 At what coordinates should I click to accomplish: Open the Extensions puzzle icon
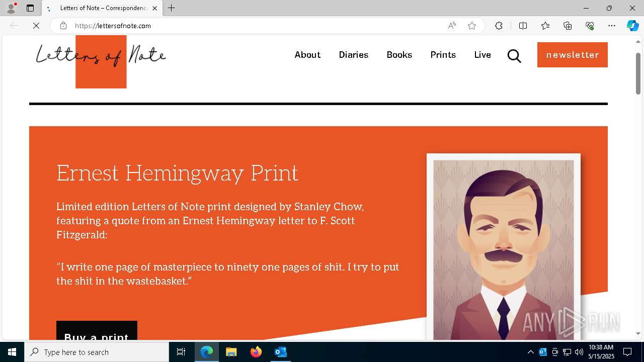point(499,26)
